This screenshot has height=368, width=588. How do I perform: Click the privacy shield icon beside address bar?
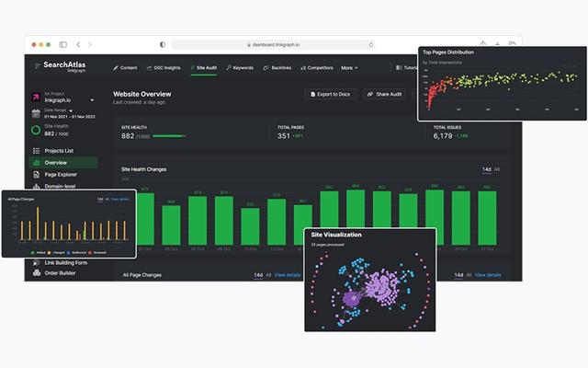click(x=163, y=44)
